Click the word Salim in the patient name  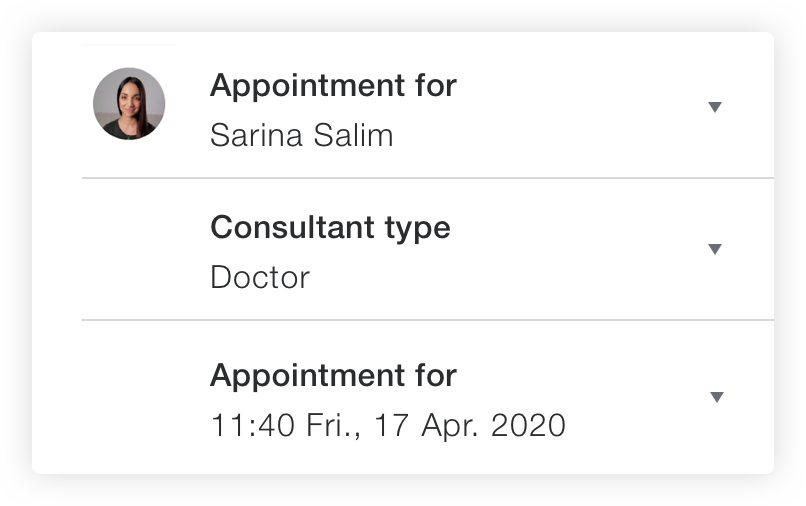click(353, 135)
